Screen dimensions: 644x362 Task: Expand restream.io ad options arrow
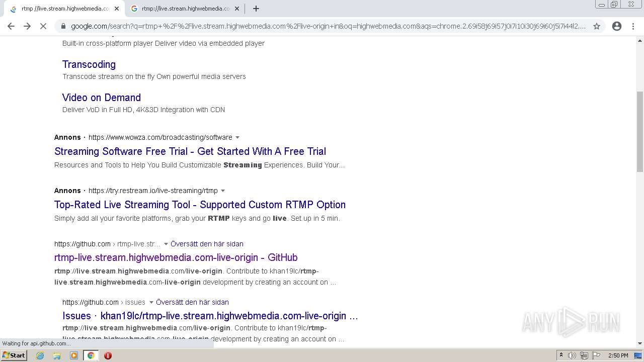(x=223, y=191)
